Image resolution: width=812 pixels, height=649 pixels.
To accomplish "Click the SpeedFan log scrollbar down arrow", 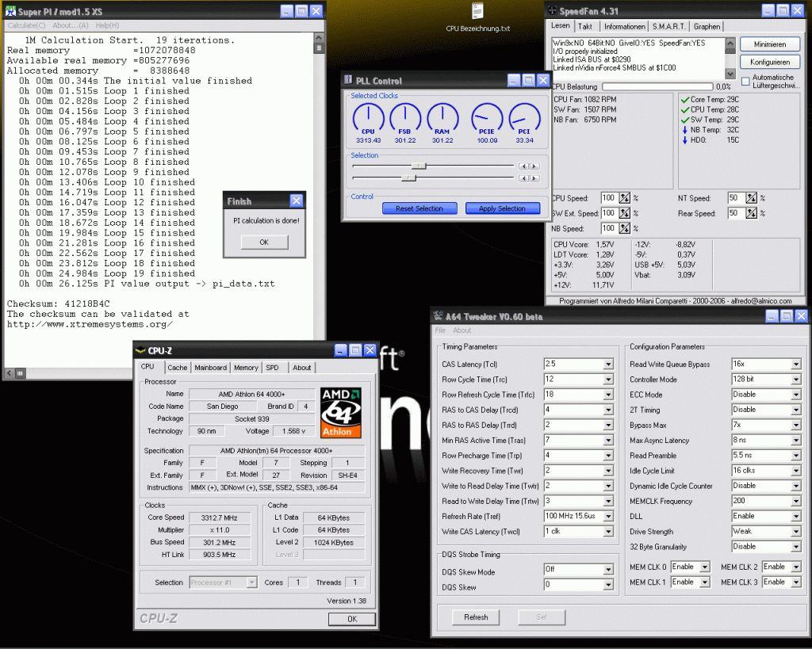I will click(730, 74).
